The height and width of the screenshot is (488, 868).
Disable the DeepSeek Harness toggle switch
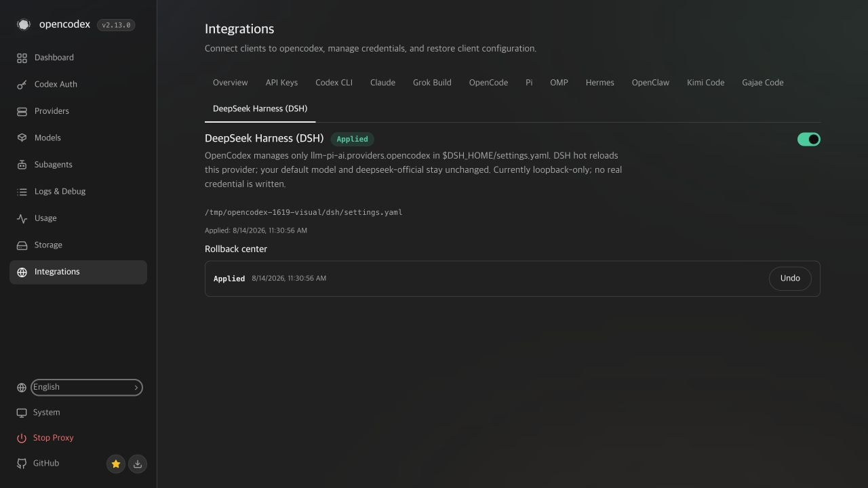809,139
